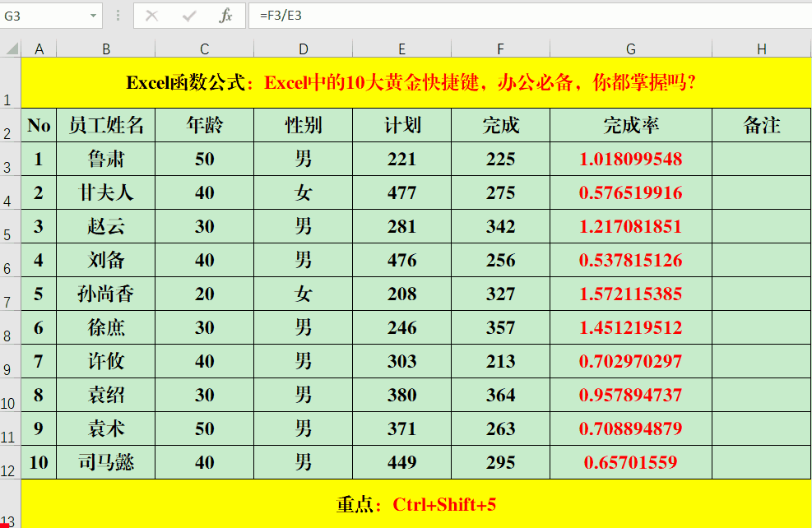Image resolution: width=812 pixels, height=528 pixels.
Task: Click completion rate 1.018099548
Action: tap(631, 159)
